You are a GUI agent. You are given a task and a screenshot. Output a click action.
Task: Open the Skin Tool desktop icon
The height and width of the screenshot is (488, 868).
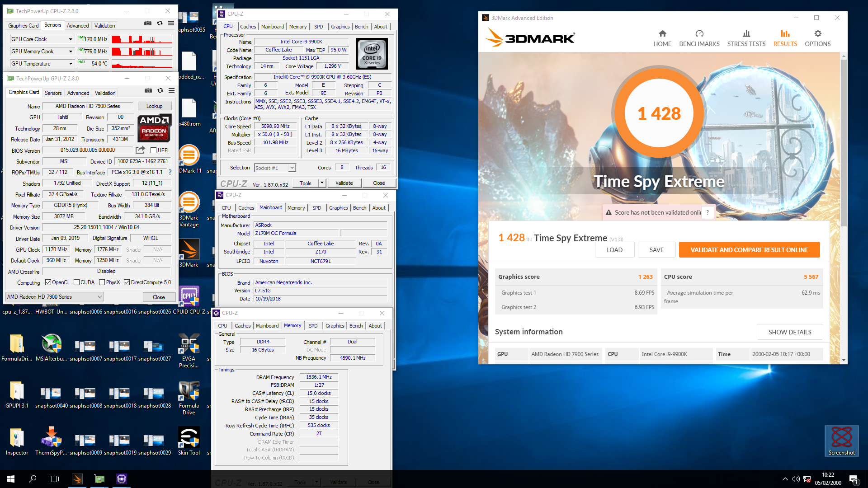point(189,441)
